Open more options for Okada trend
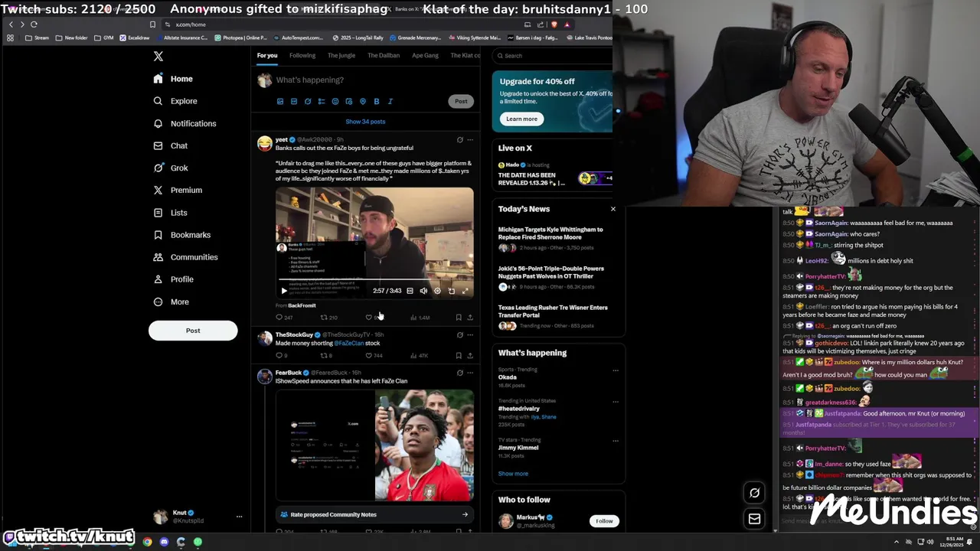Viewport: 980px width, 551px height. click(615, 370)
